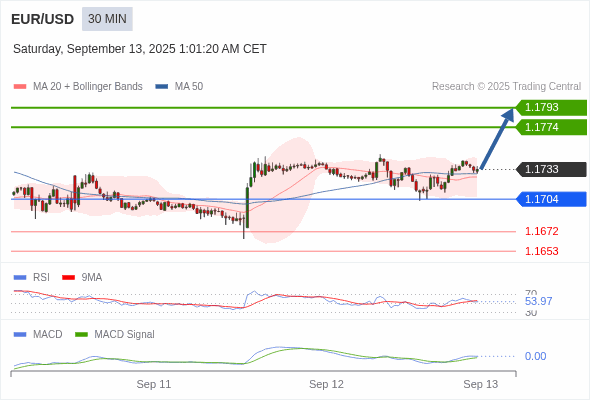Click the 1.1793 resistance price tag

[x=551, y=108]
